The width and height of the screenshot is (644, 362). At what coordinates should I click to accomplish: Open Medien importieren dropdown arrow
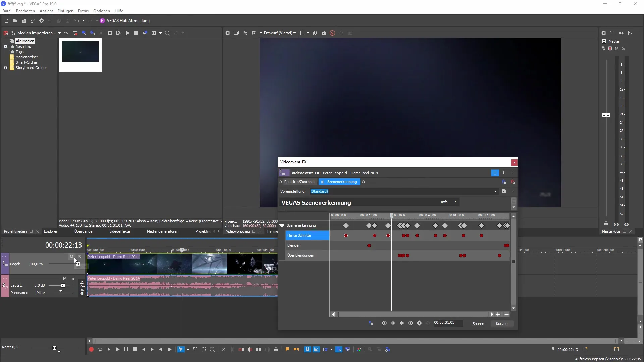59,33
